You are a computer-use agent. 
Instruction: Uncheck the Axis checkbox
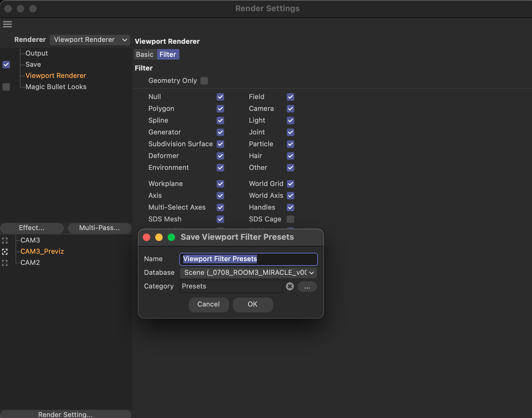tap(220, 196)
